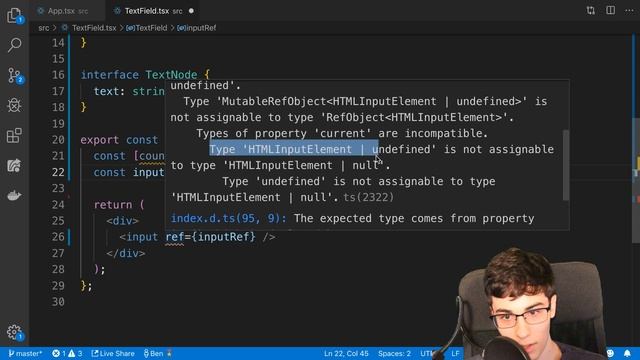Click the Open Changes icon in editor toolbar
This screenshot has width=640, height=360.
[x=590, y=11]
